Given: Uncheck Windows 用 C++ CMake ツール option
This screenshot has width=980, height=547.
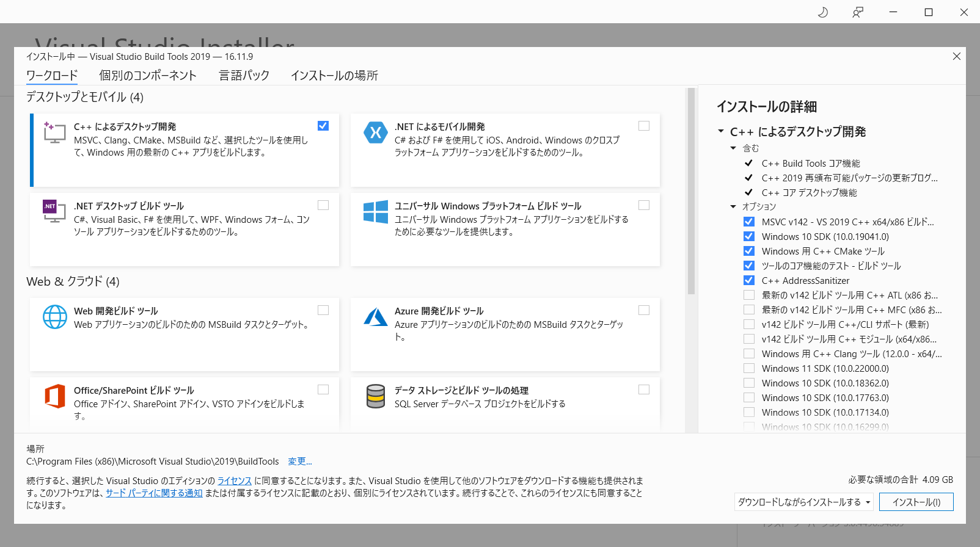Looking at the screenshot, I should (x=749, y=251).
